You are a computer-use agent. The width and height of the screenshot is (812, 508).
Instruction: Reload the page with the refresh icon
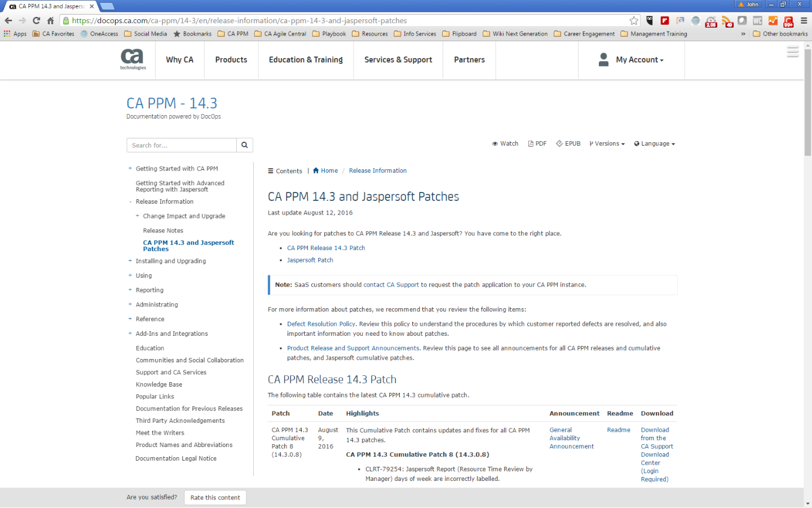coord(36,20)
